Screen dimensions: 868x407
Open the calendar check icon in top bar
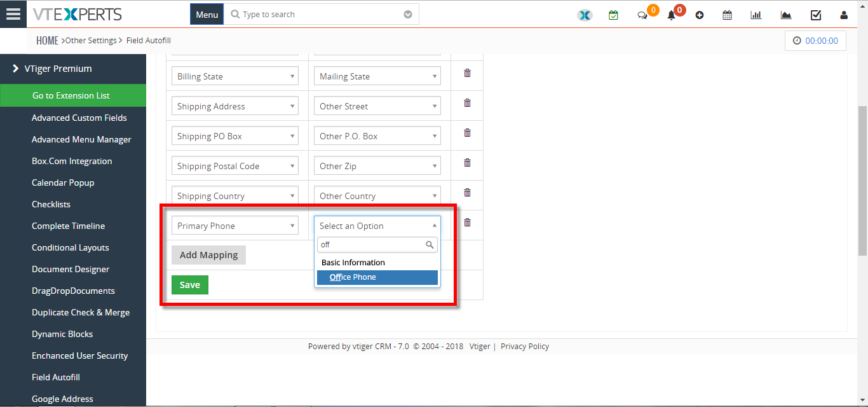click(x=613, y=15)
